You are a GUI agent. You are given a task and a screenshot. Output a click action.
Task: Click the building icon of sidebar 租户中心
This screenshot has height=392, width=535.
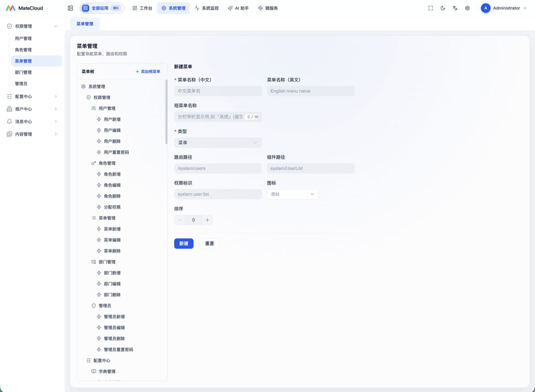9,109
